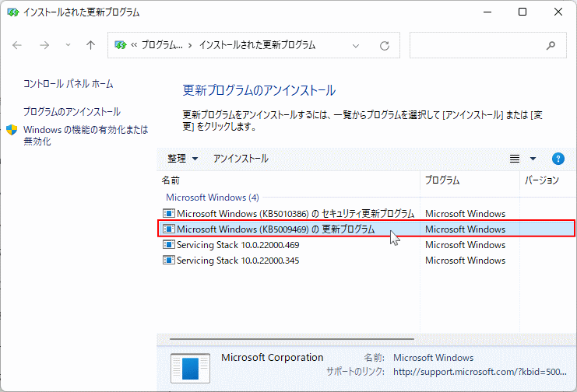The height and width of the screenshot is (392, 577).
Task: Click Microsoft Corporation in details pane
Action: click(x=272, y=358)
